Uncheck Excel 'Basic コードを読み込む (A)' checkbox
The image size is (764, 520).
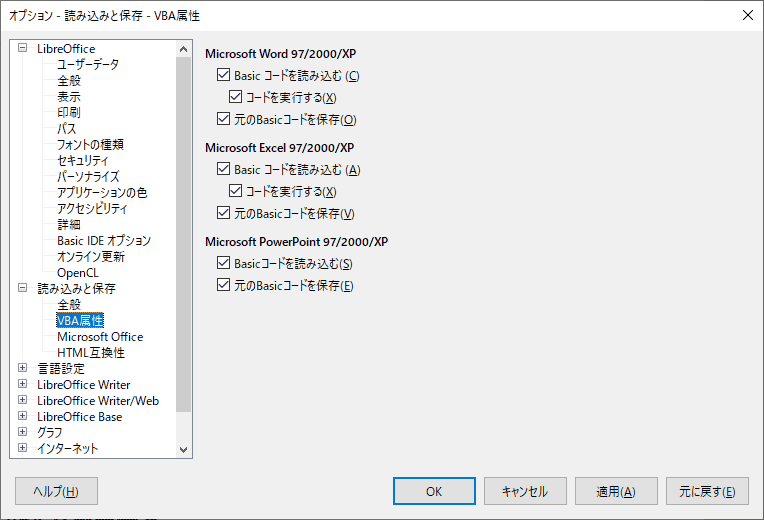pos(223,169)
